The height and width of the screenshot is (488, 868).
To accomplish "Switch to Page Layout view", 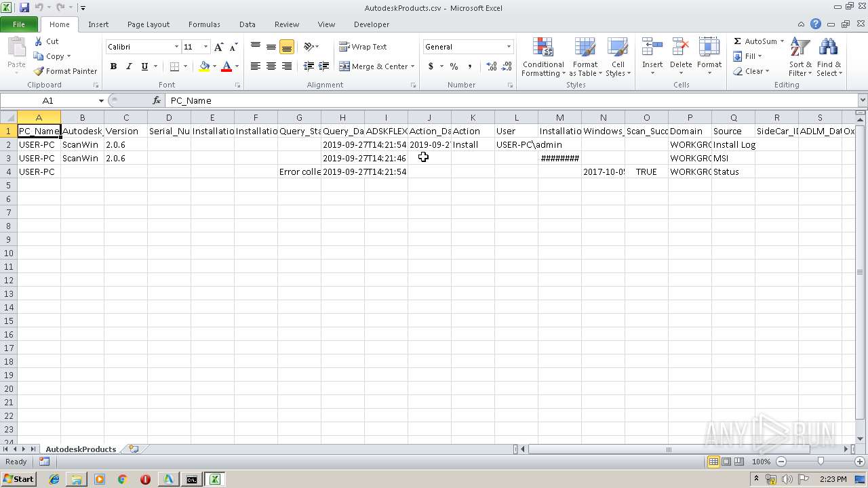I will coord(726,462).
